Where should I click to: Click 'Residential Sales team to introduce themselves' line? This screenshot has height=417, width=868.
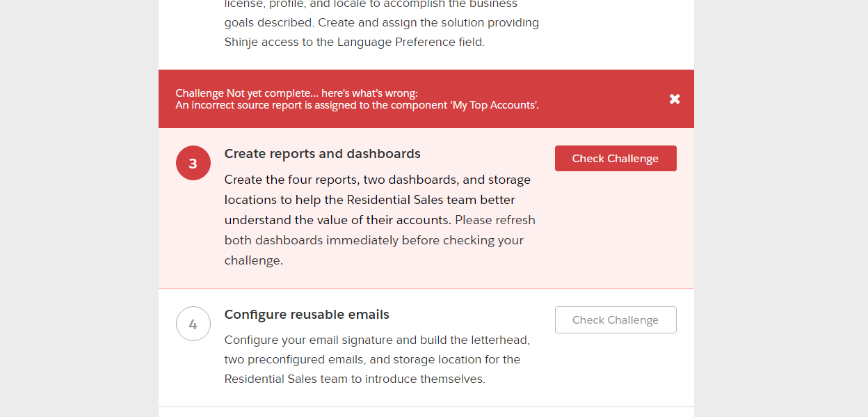[355, 379]
